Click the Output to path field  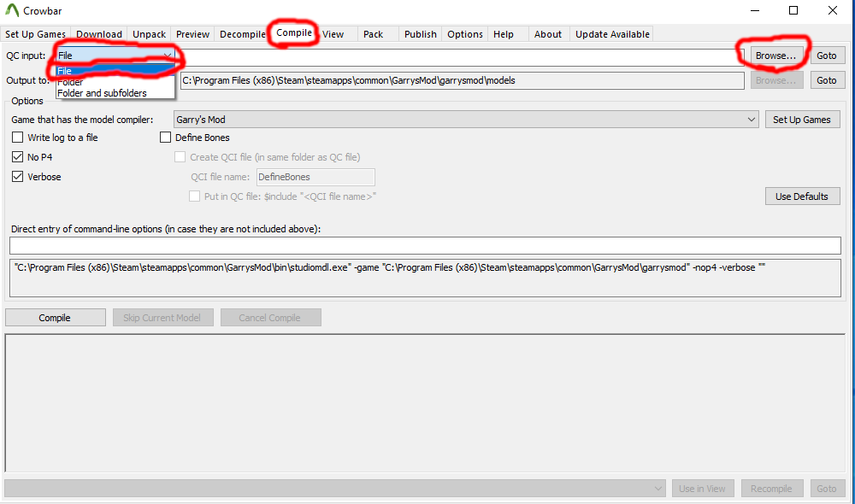click(x=463, y=80)
